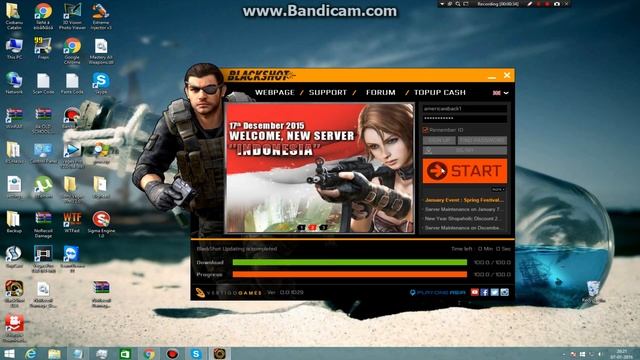The width and height of the screenshot is (640, 360).
Task: Open the WTFast desktop shortcut
Action: [72, 222]
